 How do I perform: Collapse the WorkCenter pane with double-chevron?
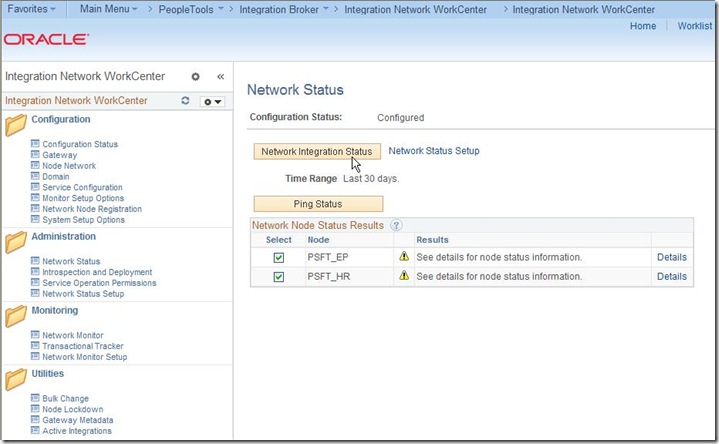point(221,77)
